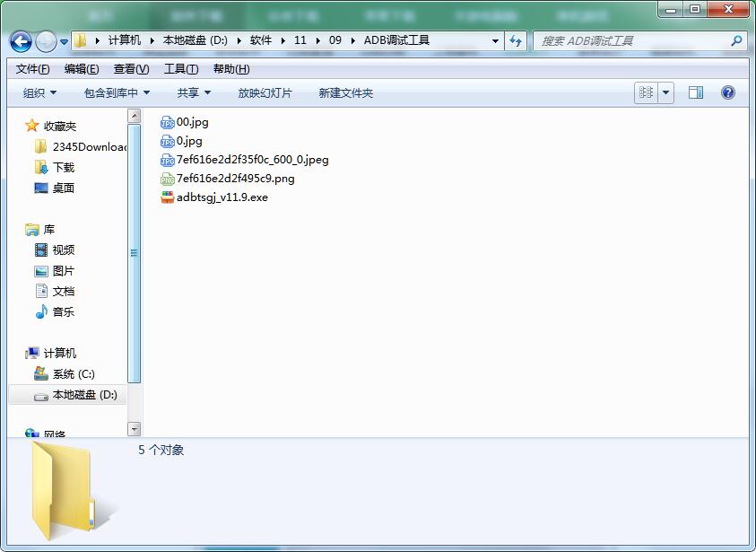Select 计算机 in the address breadcrumb

125,40
